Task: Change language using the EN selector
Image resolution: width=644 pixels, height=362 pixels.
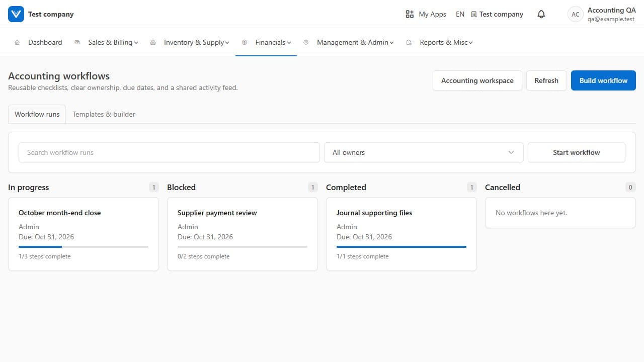Action: point(460,14)
